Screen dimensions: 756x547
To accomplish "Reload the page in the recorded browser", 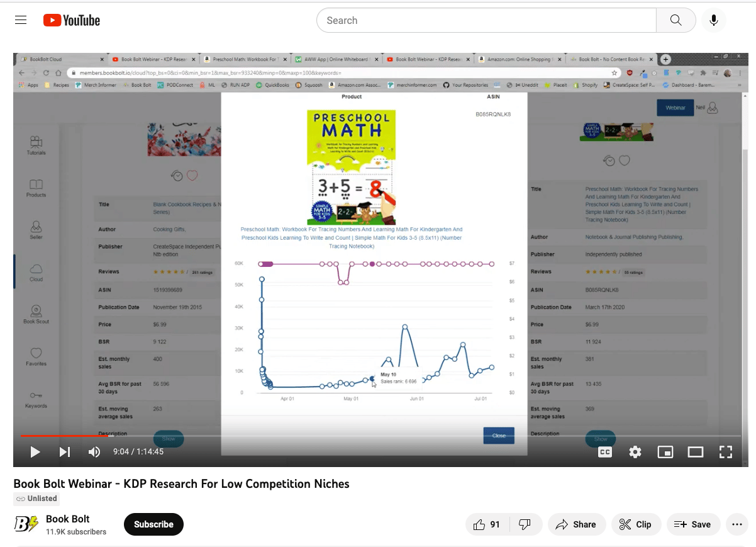I will [46, 72].
